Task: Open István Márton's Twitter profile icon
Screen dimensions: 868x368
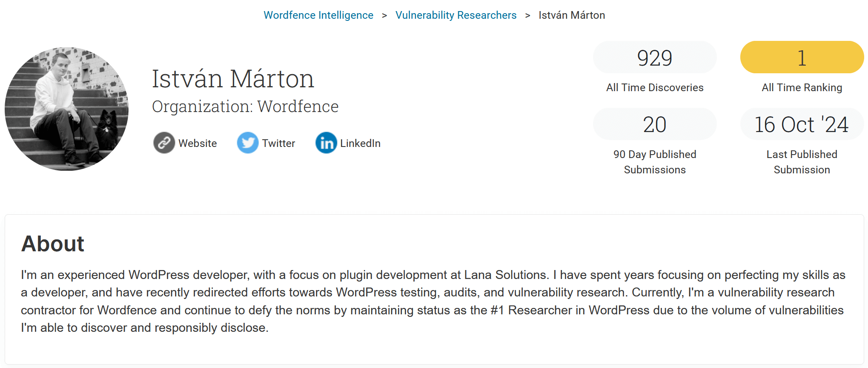Action: click(248, 143)
